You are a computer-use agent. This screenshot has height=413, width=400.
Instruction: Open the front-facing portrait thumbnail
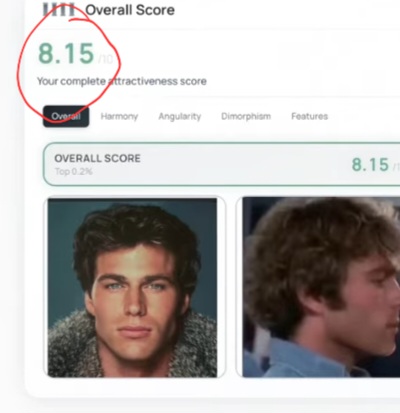point(132,288)
